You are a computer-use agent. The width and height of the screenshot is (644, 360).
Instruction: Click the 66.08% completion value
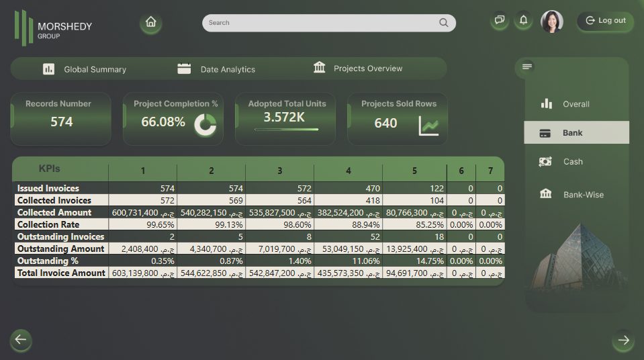[163, 122]
